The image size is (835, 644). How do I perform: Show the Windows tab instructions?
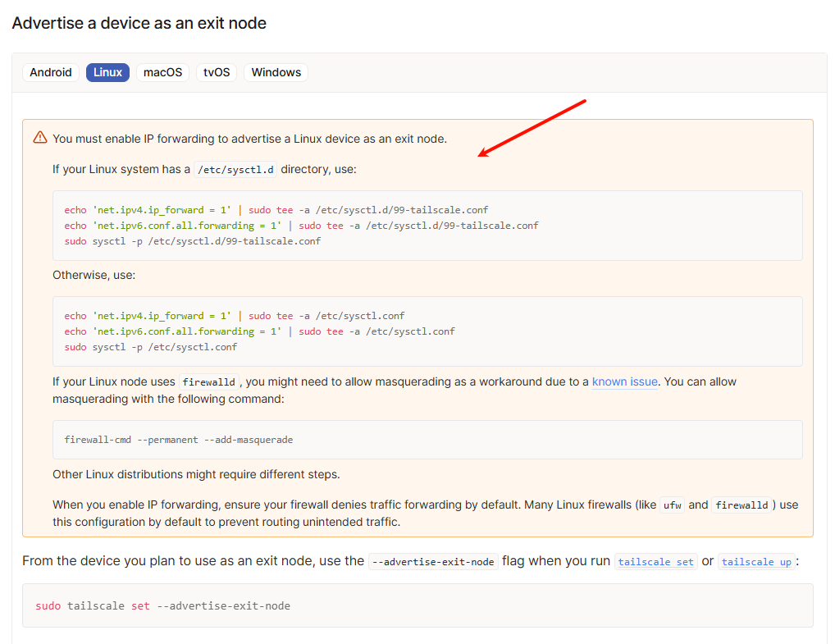(276, 72)
